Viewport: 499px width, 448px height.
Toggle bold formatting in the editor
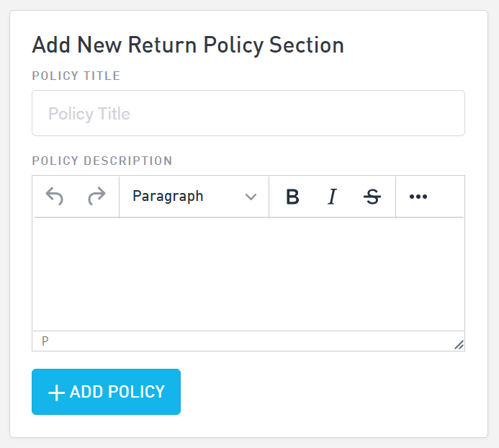coord(292,197)
